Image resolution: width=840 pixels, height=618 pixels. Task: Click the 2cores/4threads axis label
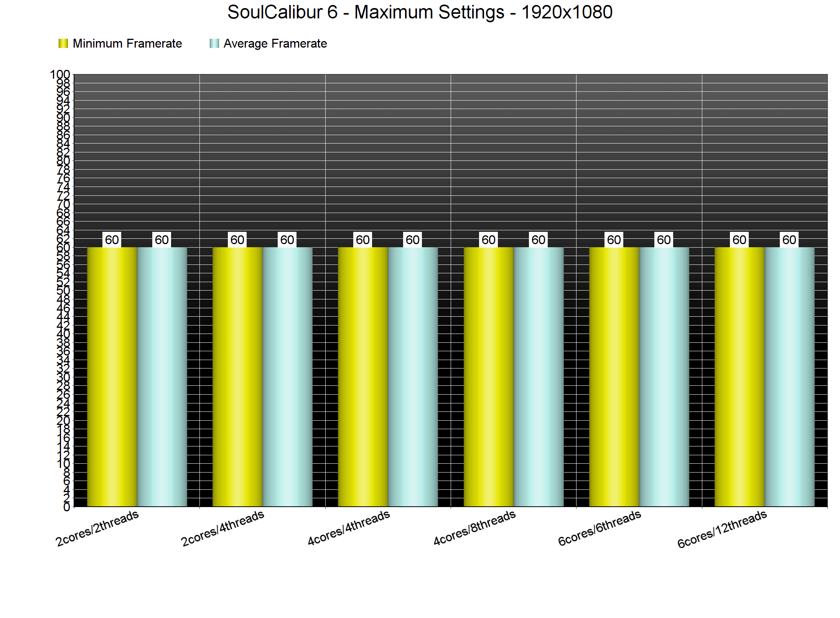coord(222,528)
